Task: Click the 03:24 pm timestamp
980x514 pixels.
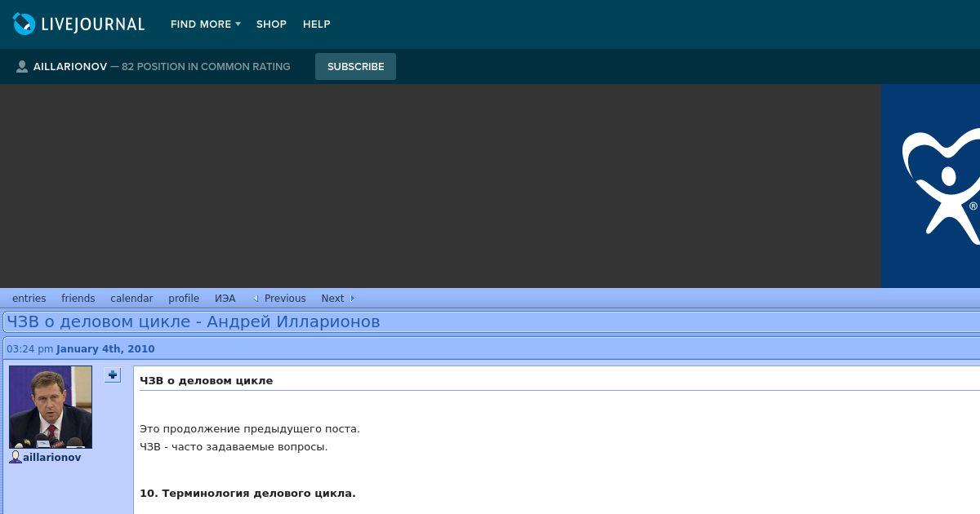Action: point(30,349)
